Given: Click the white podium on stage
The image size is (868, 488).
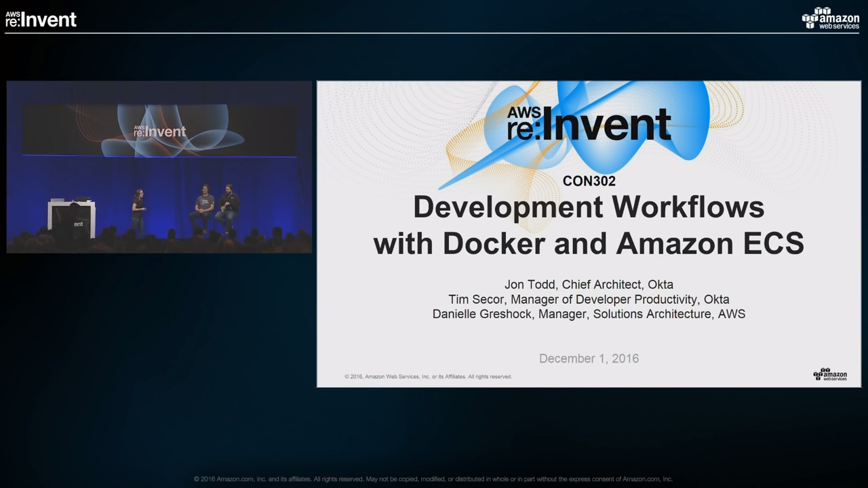Looking at the screenshot, I should [x=71, y=217].
